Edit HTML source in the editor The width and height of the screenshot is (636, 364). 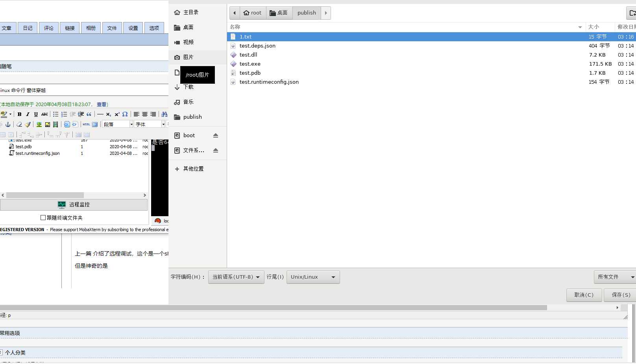tap(86, 124)
